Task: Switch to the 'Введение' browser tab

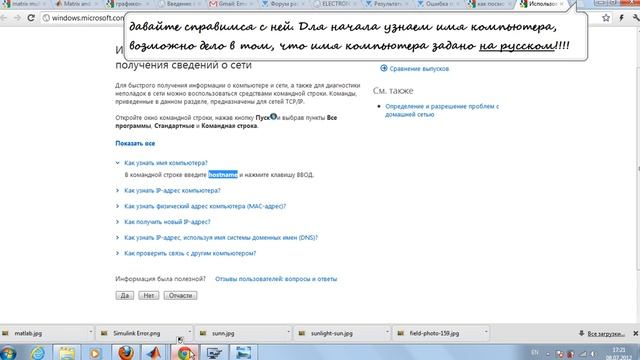Action: pos(178,4)
